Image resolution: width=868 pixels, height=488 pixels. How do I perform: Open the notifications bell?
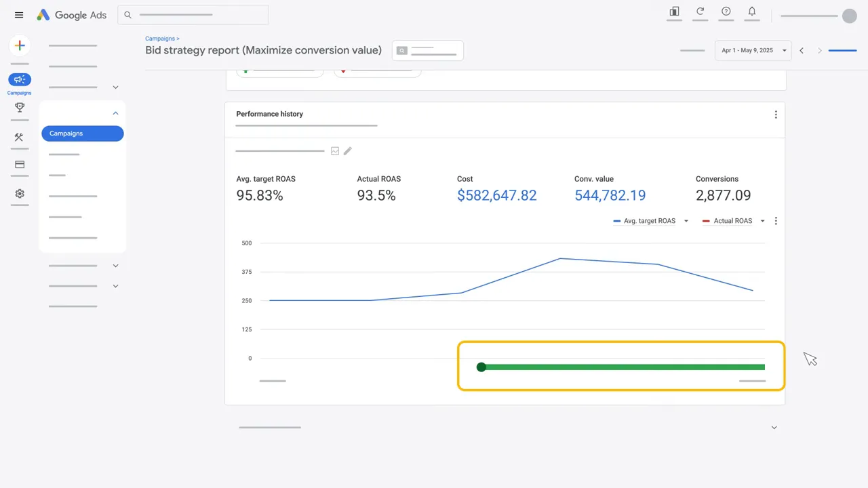[751, 12]
